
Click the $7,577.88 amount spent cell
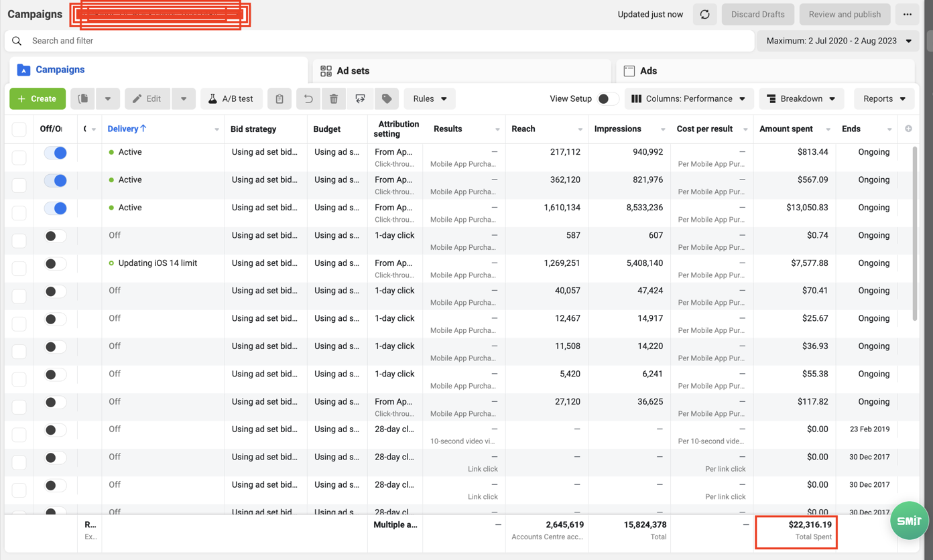pos(809,263)
